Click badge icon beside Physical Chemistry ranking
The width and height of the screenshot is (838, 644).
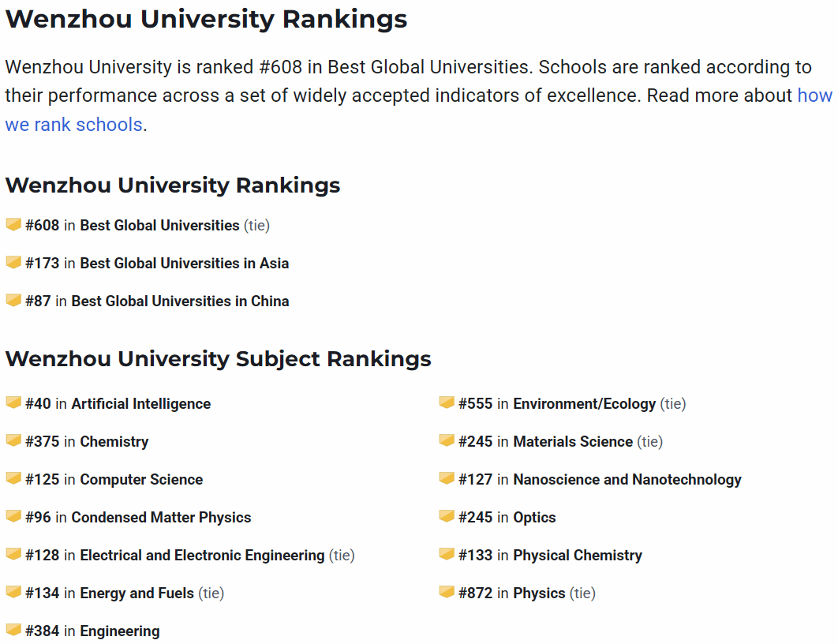(447, 554)
